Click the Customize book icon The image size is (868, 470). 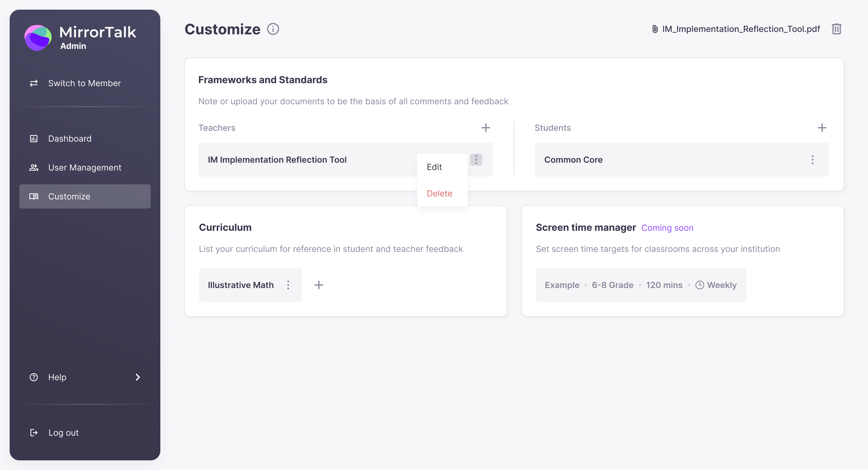[34, 196]
